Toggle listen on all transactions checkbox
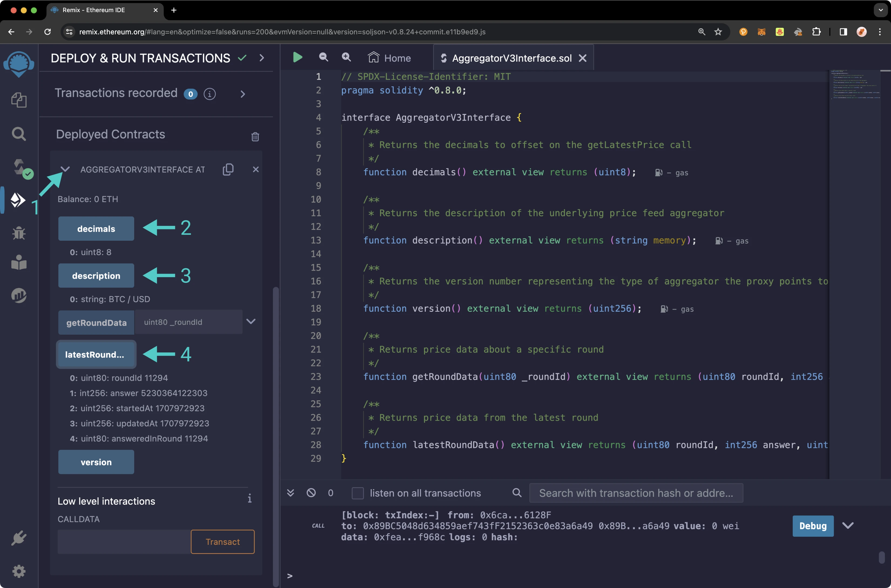This screenshot has width=891, height=588. pos(357,493)
